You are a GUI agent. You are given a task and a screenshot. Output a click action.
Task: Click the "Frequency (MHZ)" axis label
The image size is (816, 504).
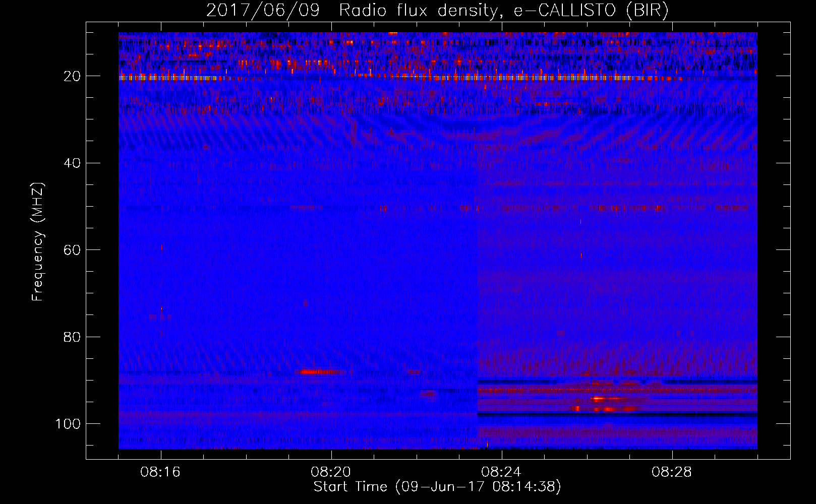tap(38, 242)
